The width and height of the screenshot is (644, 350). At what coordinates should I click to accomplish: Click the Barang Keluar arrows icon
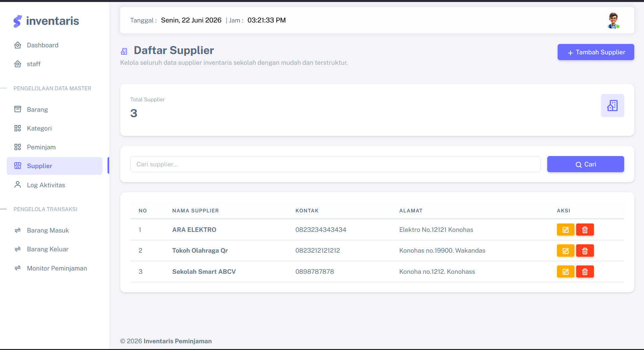(18, 249)
